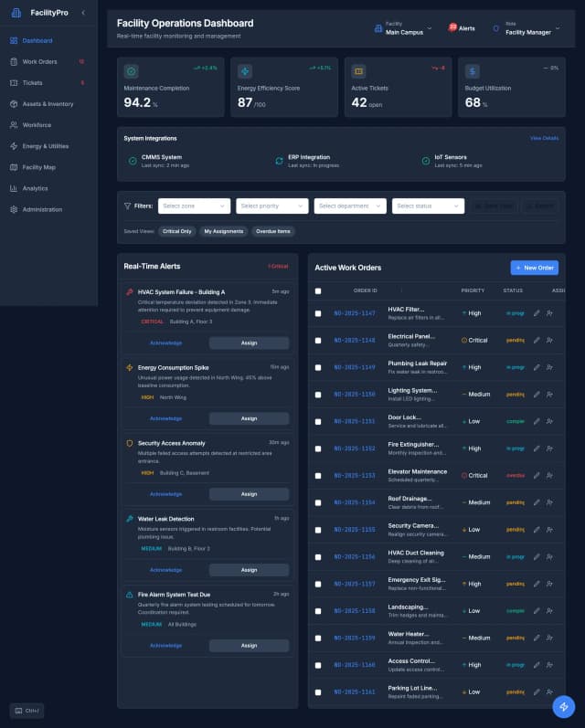585x728 pixels.
Task: Apply the Critical Only saved view
Action: coord(176,231)
